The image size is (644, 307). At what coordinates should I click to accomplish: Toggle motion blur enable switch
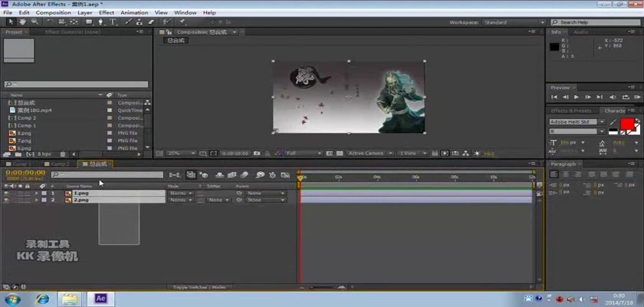245,175
